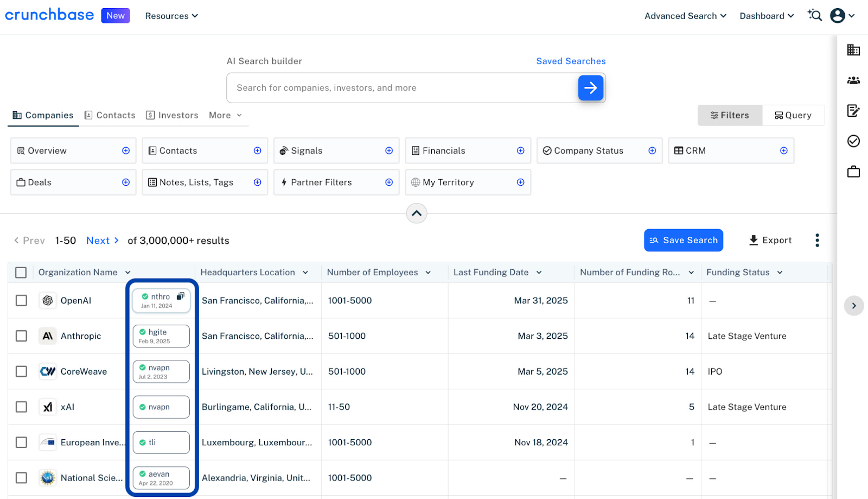Add the Financials filter with plus icon
The width and height of the screenshot is (868, 499).
coord(521,150)
